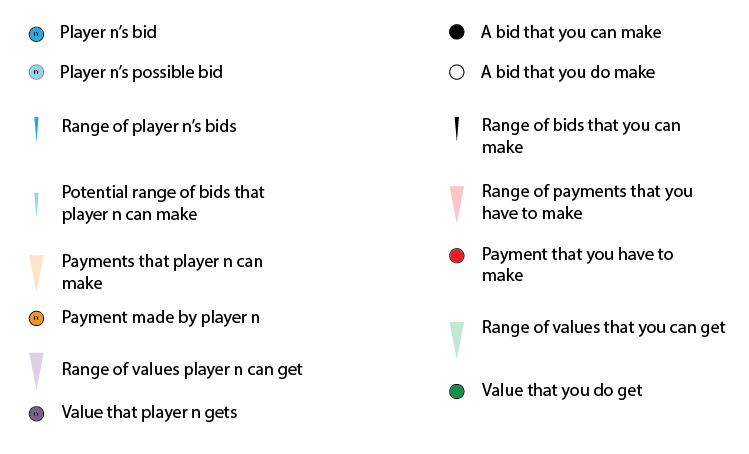Click the hollow white bid circle

(x=457, y=72)
